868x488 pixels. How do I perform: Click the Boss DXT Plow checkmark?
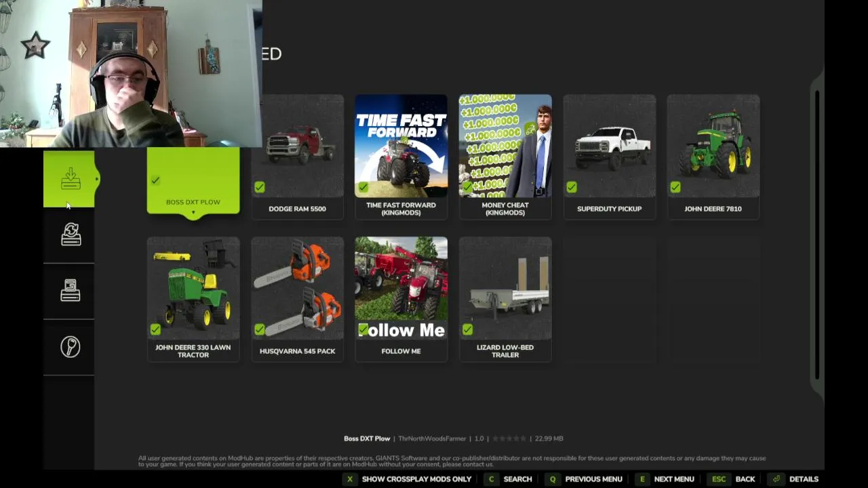click(x=155, y=180)
